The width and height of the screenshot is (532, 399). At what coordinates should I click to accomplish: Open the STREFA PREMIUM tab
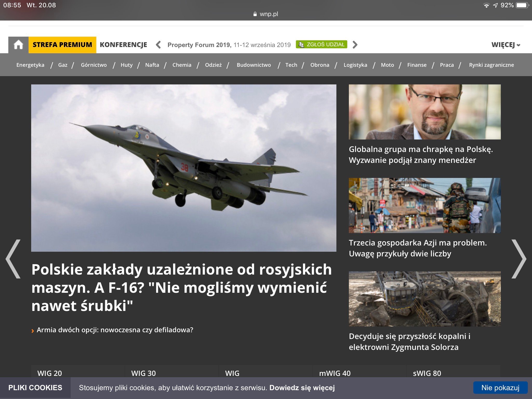pos(62,45)
